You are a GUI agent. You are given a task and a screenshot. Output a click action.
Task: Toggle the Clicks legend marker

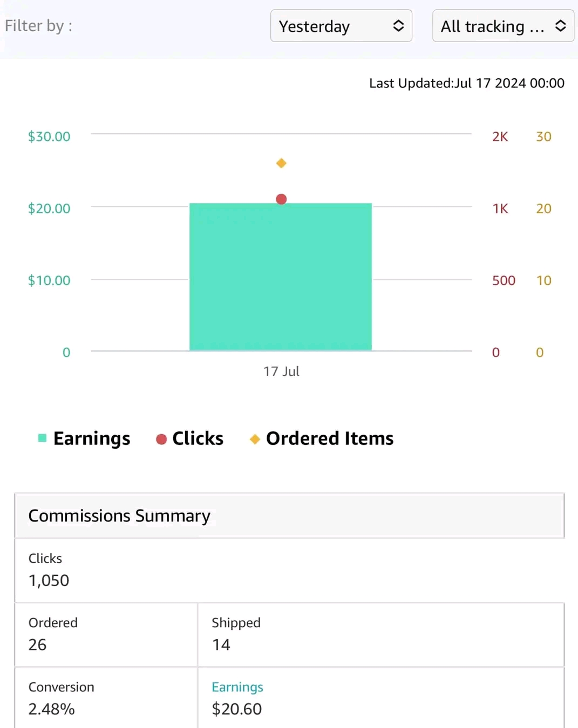[x=160, y=439]
